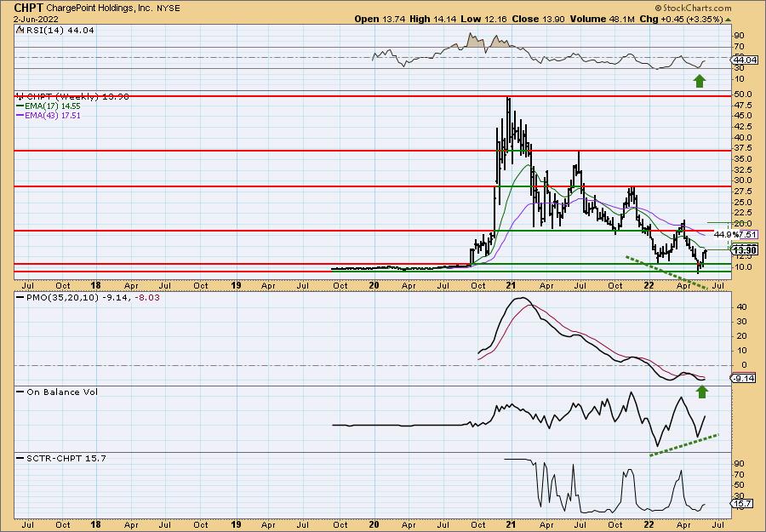This screenshot has height=532, width=766.
Task: Select the PMO(35,20,10) -9.14, -8.03 legend
Action: point(89,297)
